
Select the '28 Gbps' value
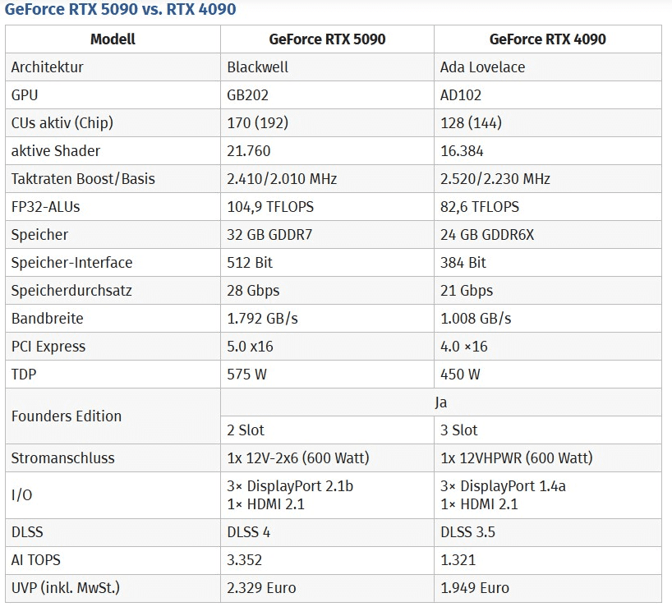[253, 290]
